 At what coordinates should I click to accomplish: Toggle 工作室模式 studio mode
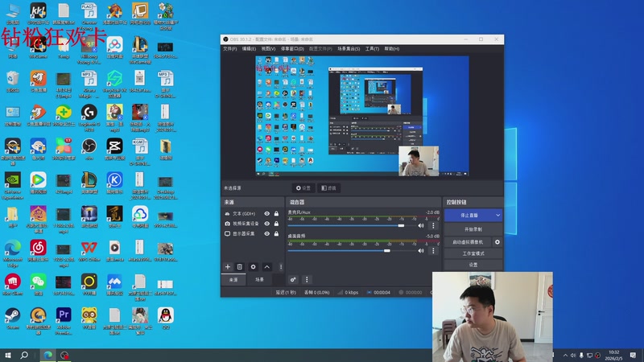473,253
